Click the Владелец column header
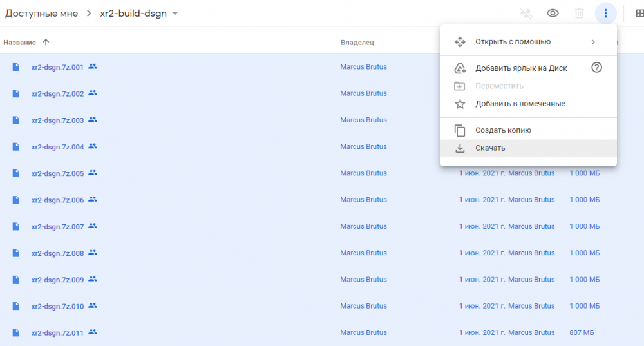 click(357, 43)
